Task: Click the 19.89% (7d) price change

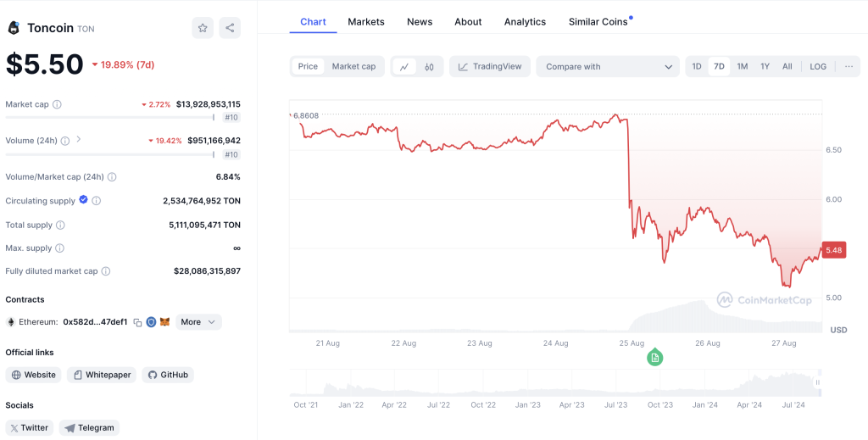Action: tap(123, 64)
